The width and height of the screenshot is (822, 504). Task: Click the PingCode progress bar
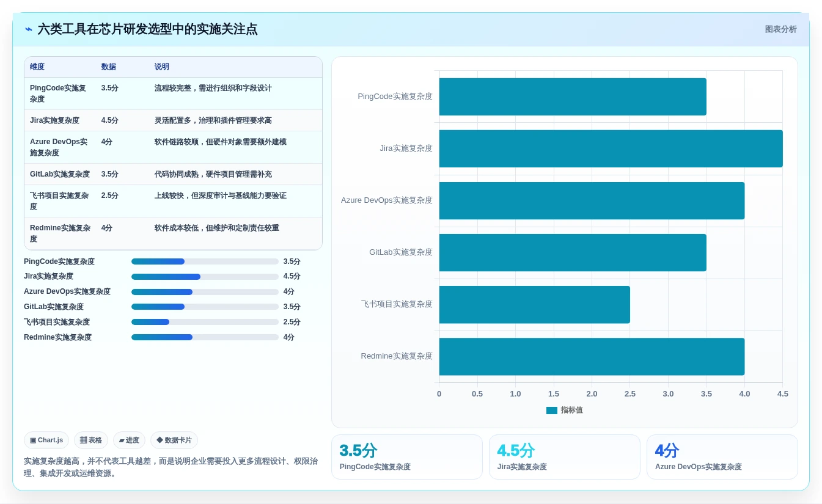click(205, 261)
